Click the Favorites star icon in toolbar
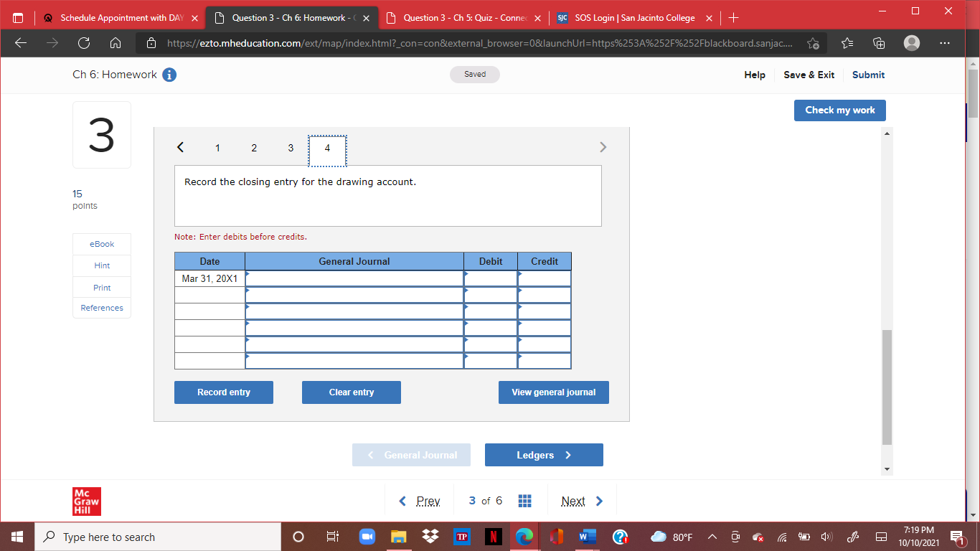The image size is (980, 551). [847, 43]
